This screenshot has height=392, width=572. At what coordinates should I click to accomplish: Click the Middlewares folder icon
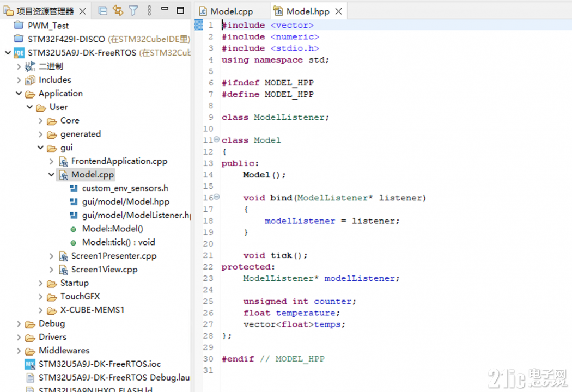(30, 351)
